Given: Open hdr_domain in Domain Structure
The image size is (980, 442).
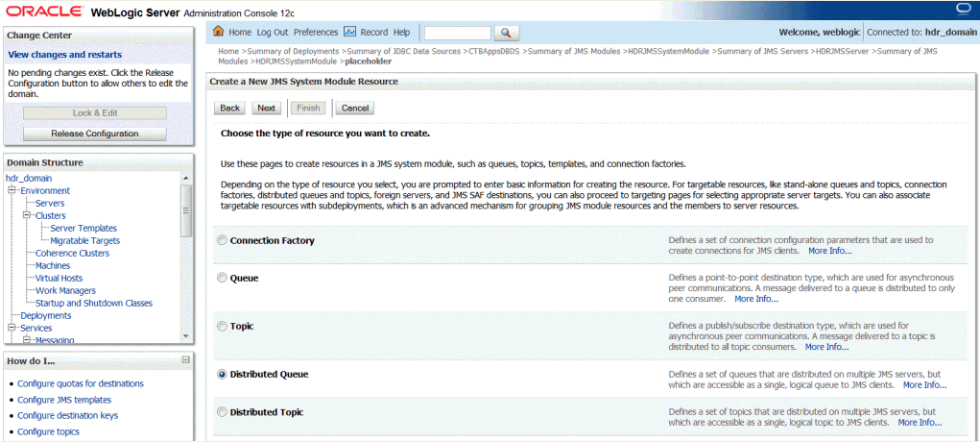Looking at the screenshot, I should point(29,179).
